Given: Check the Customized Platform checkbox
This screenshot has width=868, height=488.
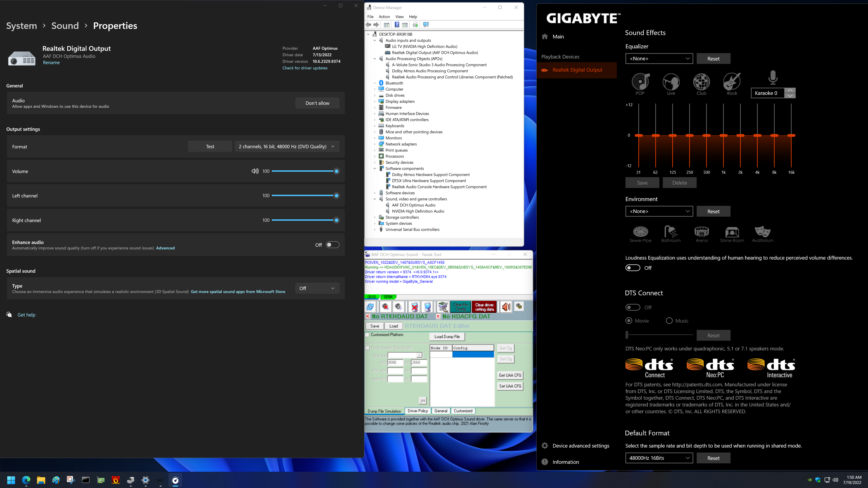Looking at the screenshot, I should pos(367,335).
